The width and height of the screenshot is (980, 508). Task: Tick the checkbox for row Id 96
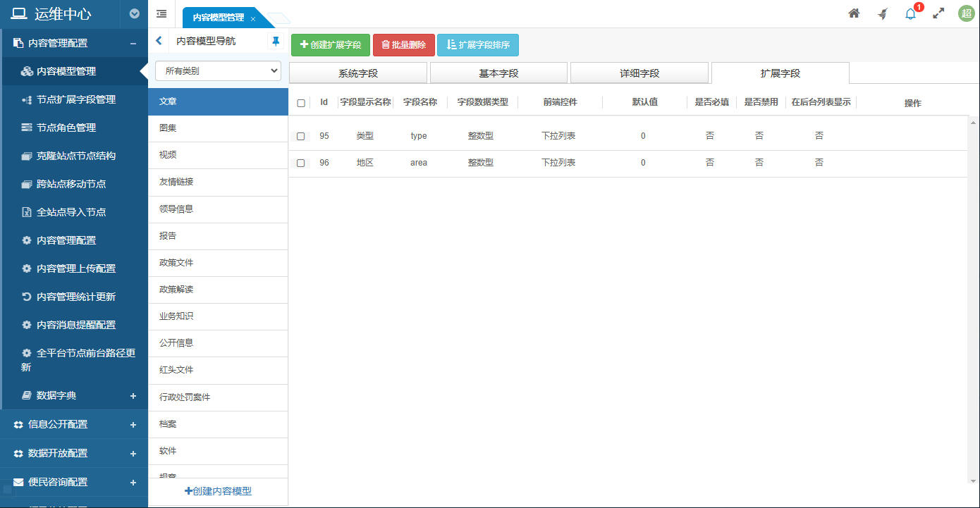click(x=301, y=163)
